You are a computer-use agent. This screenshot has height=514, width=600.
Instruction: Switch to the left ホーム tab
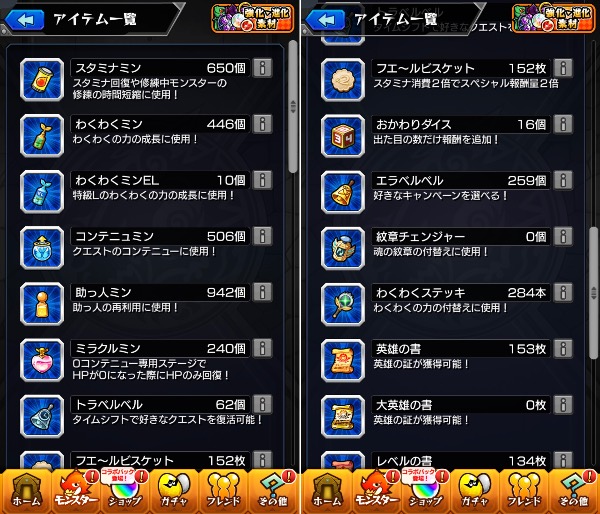[26, 491]
